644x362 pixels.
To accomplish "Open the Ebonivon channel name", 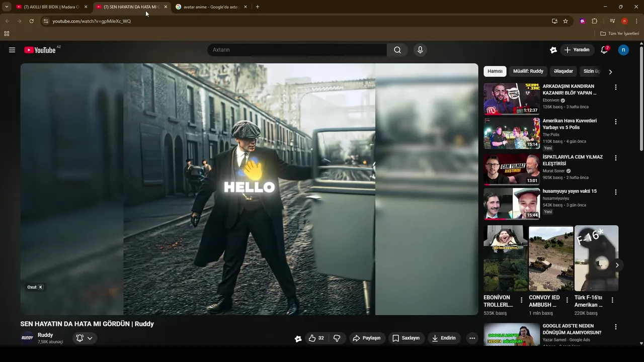I will 551,100.
